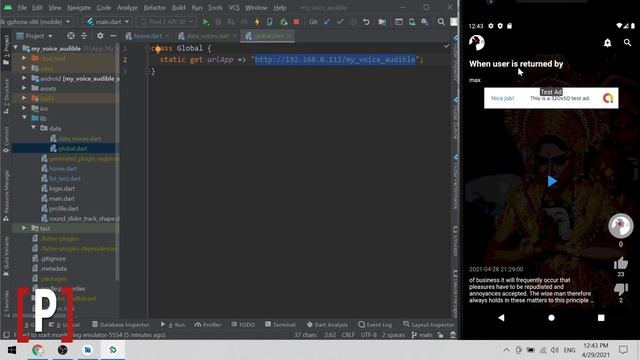The image size is (640, 360).
Task: Expand the assets folder in project tree
Action: pos(24,88)
